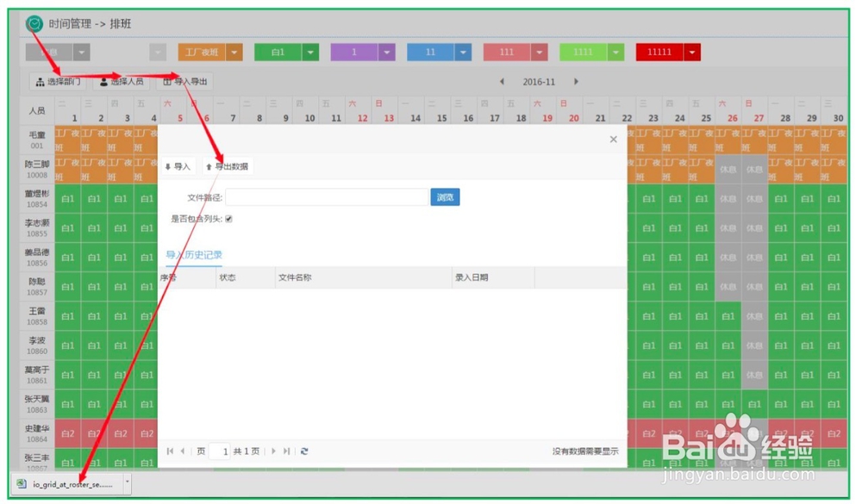862x504 pixels.
Task: Go to next page in pager
Action: coord(273,451)
